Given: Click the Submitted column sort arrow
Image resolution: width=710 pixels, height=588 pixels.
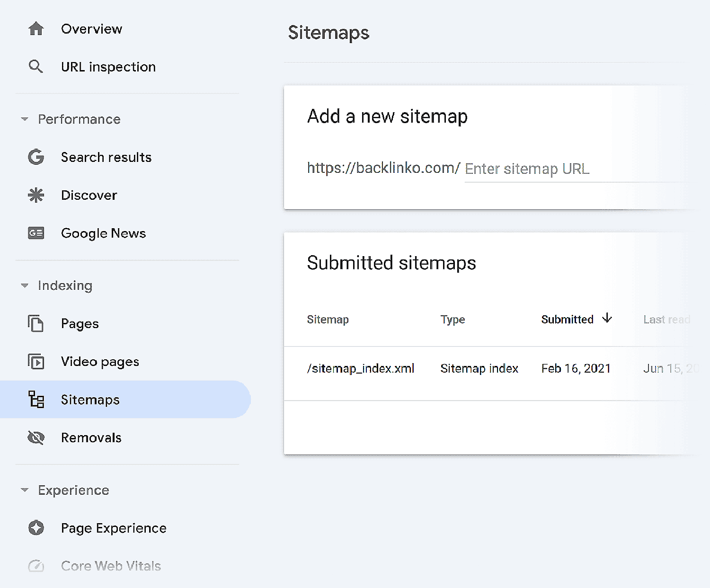Looking at the screenshot, I should pos(607,319).
